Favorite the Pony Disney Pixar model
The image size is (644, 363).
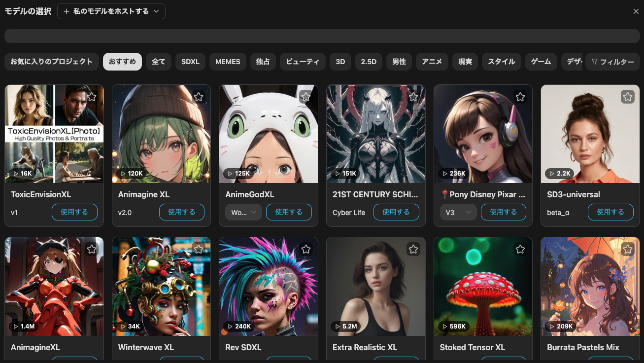(520, 97)
